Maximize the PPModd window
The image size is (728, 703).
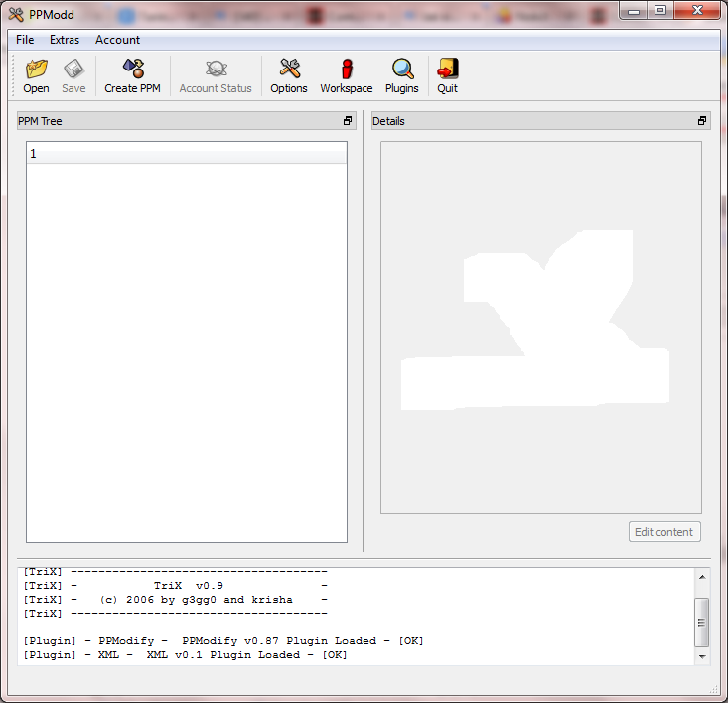point(660,11)
